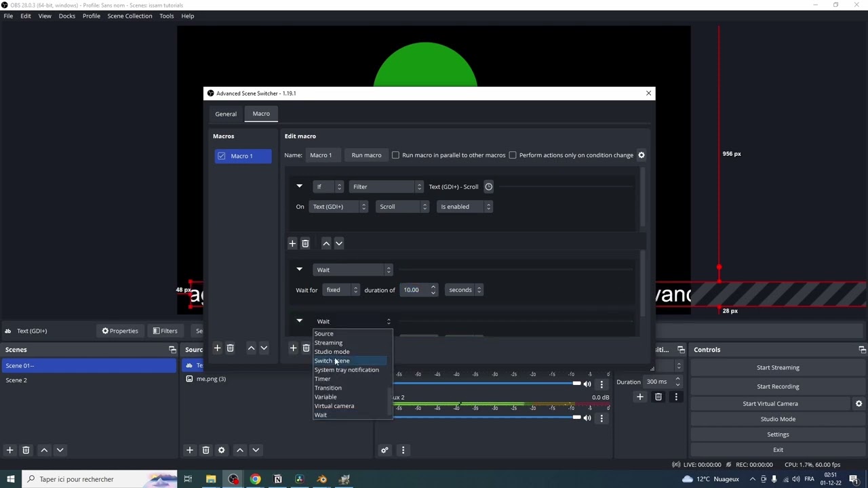Enable run macro in parallel checkbox
Image resolution: width=868 pixels, height=488 pixels.
point(395,155)
